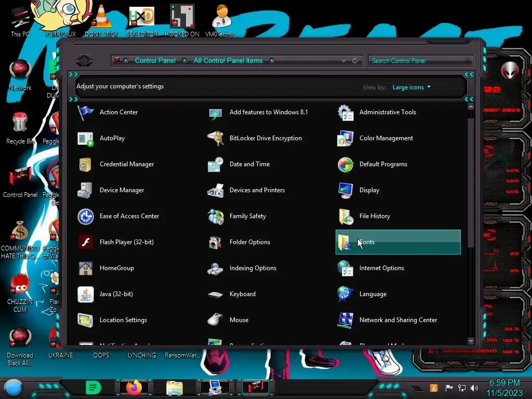
Task: Open the Location Settings icon
Action: (x=85, y=320)
